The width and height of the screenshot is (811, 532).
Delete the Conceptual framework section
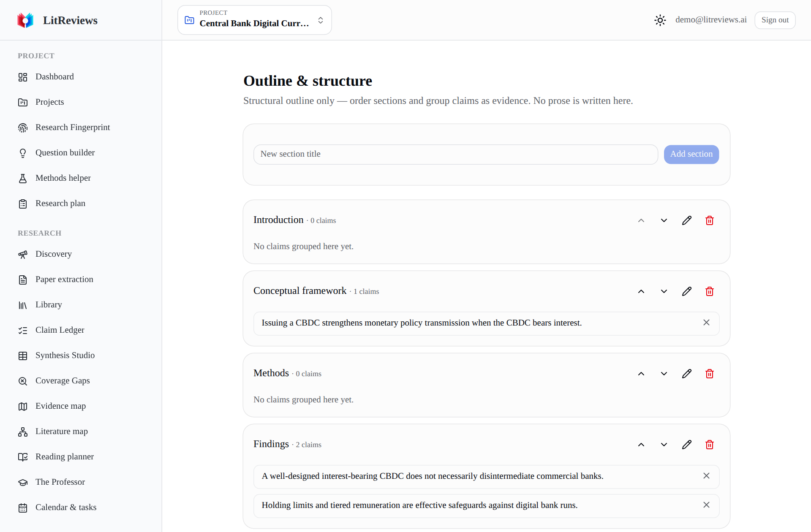tap(710, 291)
